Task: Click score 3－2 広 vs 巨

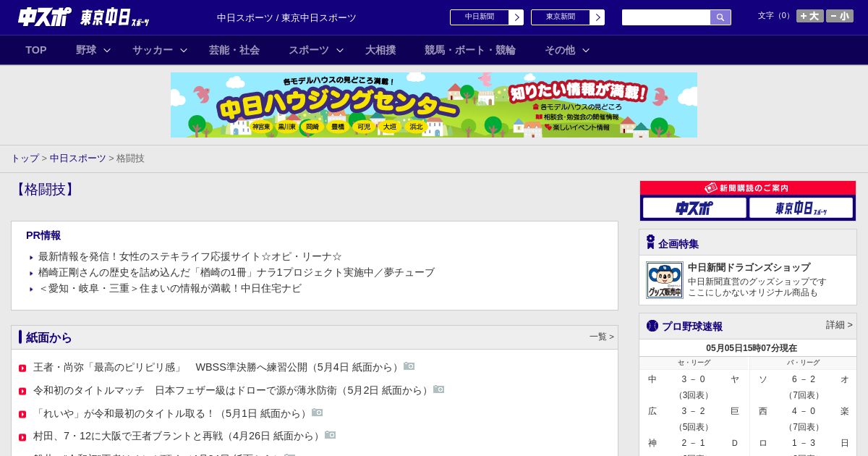Action: tap(693, 411)
